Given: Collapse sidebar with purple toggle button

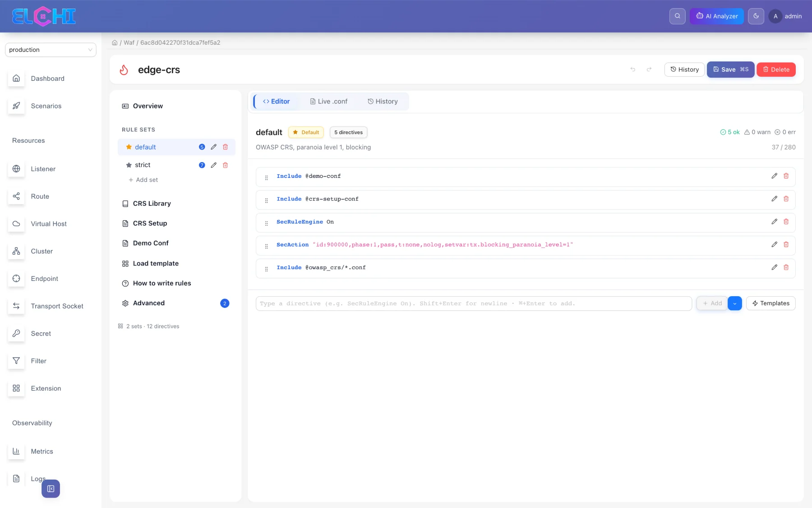Looking at the screenshot, I should [51, 489].
